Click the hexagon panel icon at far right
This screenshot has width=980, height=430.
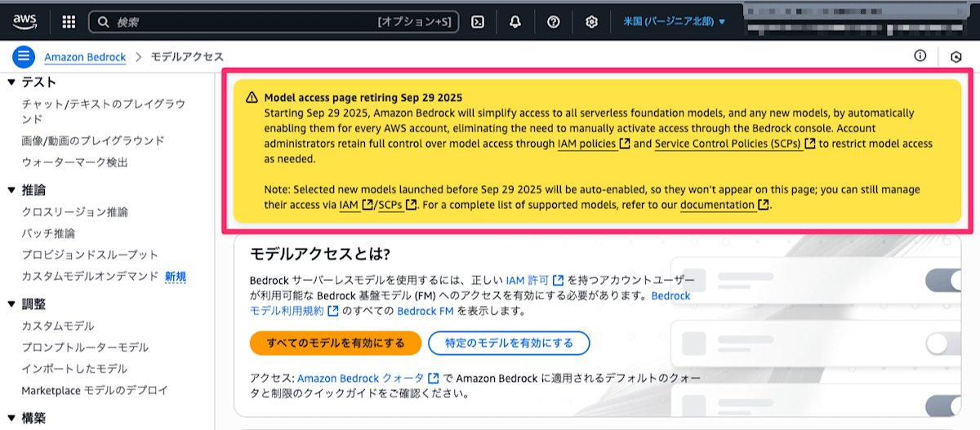957,56
